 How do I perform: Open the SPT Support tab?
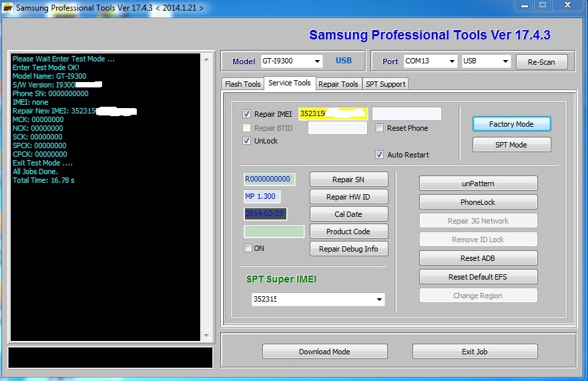click(x=386, y=84)
